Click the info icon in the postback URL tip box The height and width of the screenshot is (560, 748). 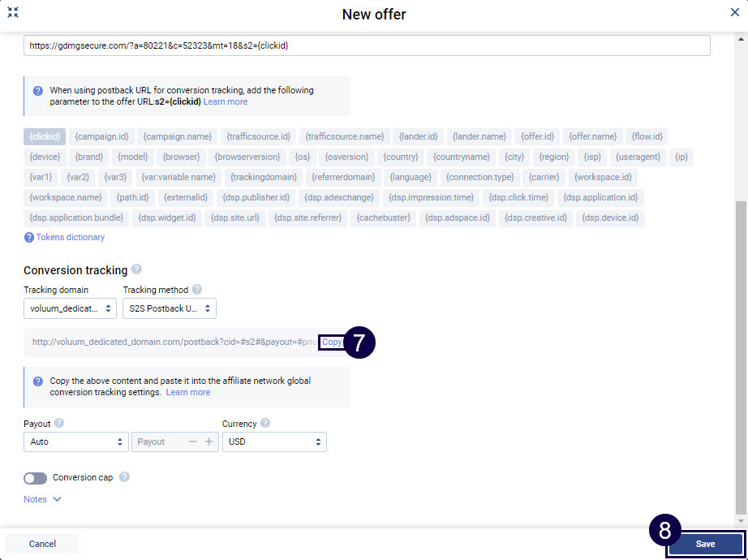click(37, 90)
